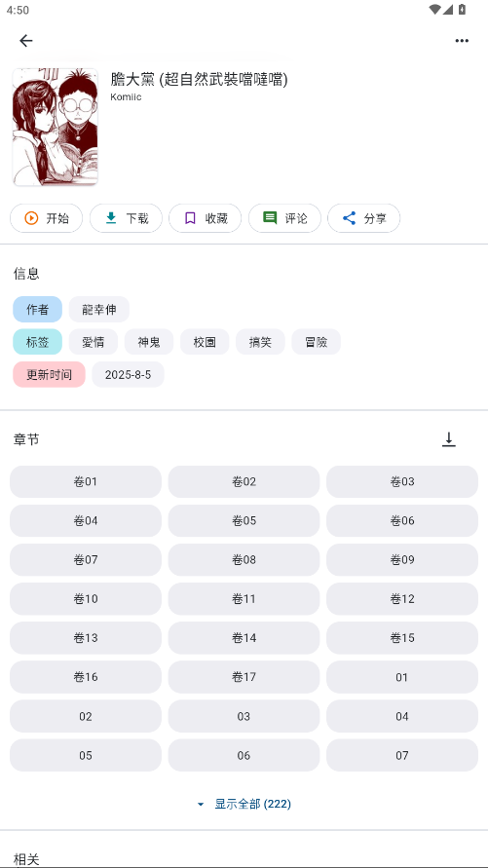
Task: Open volume 卷01
Action: [86, 481]
